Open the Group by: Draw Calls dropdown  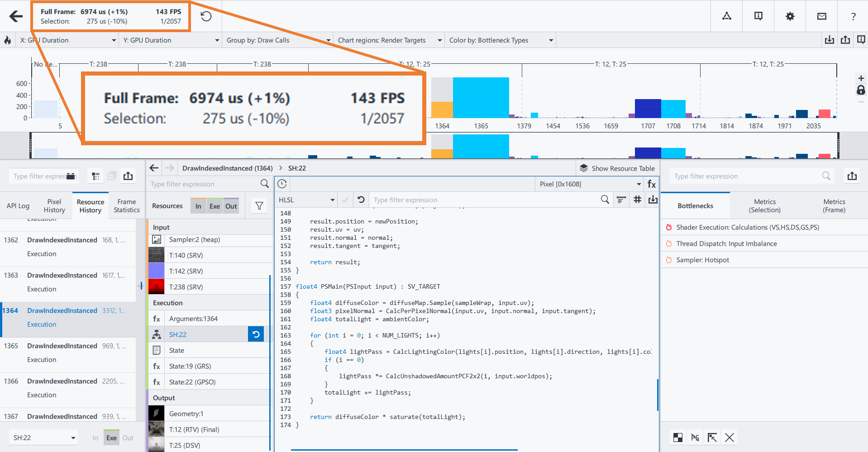pos(278,40)
